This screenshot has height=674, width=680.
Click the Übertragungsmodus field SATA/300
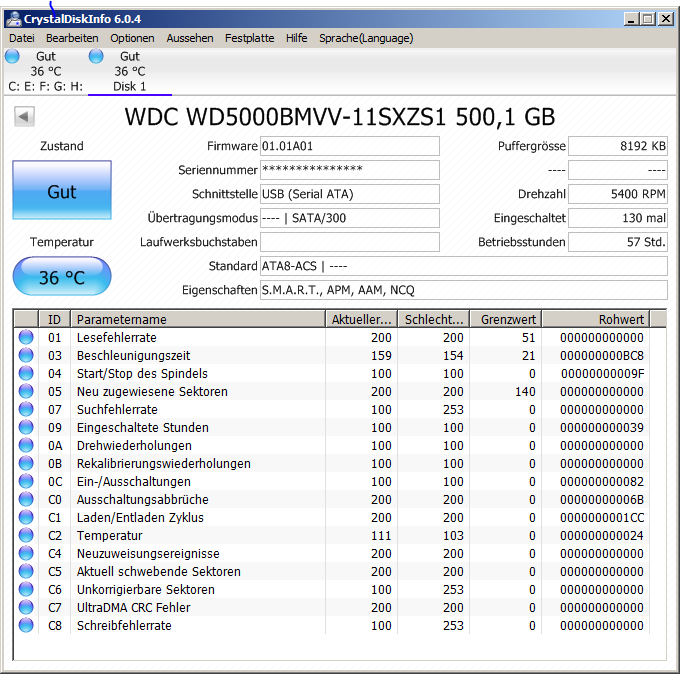pos(350,218)
